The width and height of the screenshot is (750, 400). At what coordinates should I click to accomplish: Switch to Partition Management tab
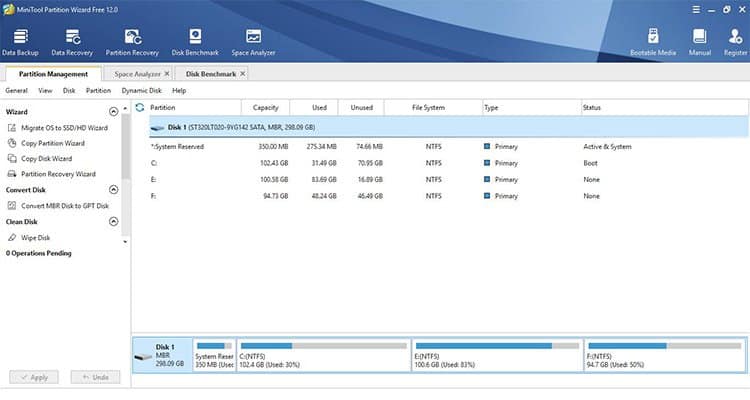tap(53, 74)
